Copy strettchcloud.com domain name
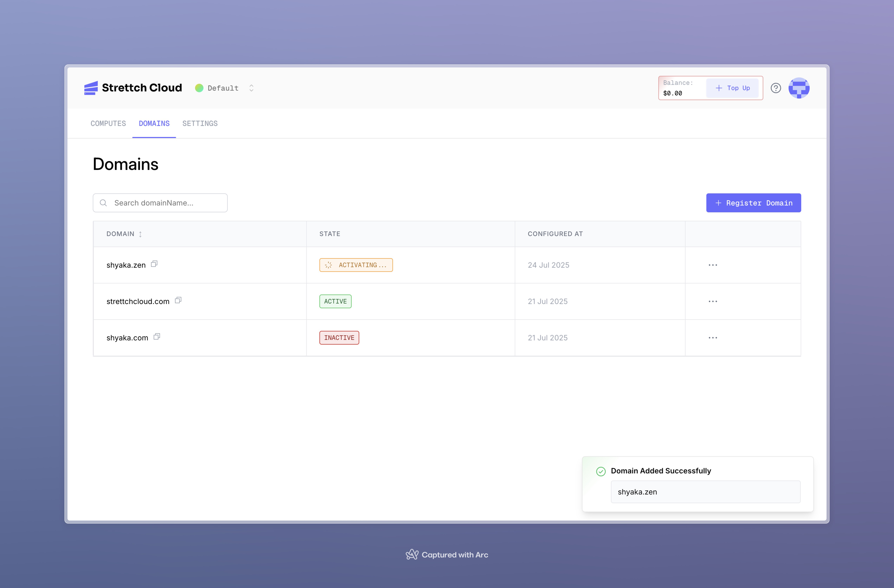The image size is (894, 588). (x=178, y=300)
